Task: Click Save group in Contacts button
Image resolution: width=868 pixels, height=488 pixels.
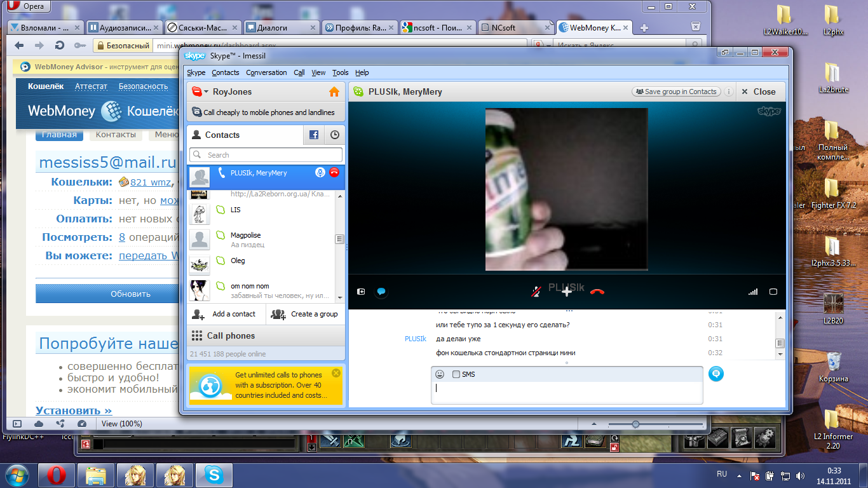Action: click(677, 91)
